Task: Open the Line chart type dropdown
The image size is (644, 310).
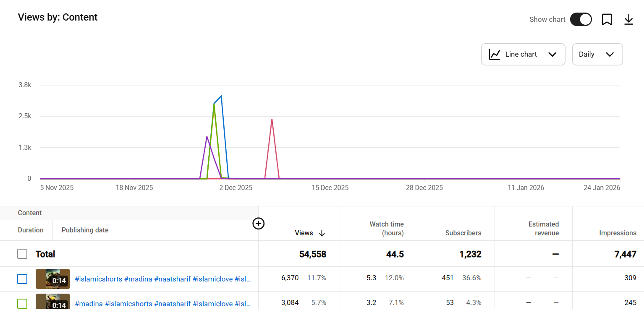Action: 523,55
